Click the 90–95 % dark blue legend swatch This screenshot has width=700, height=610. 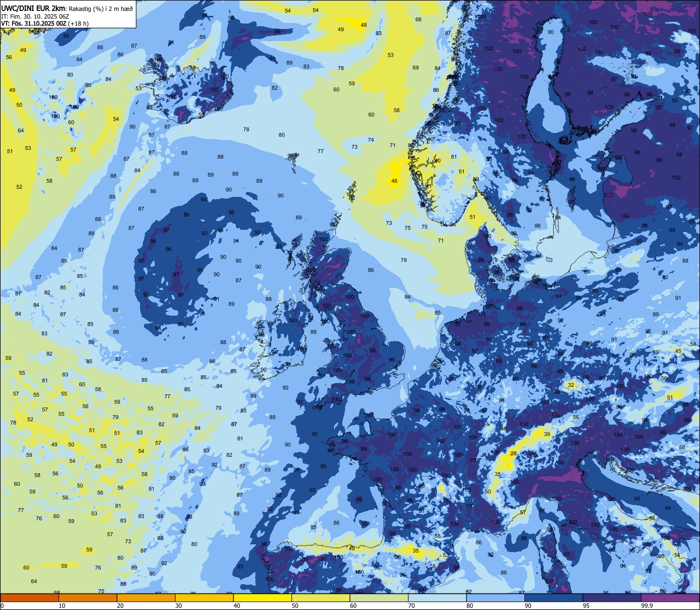point(553,597)
